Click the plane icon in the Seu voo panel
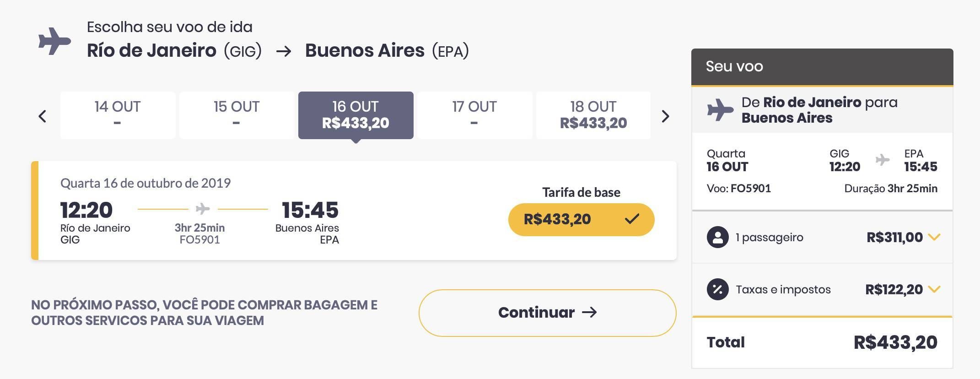This screenshot has width=980, height=379. (720, 109)
